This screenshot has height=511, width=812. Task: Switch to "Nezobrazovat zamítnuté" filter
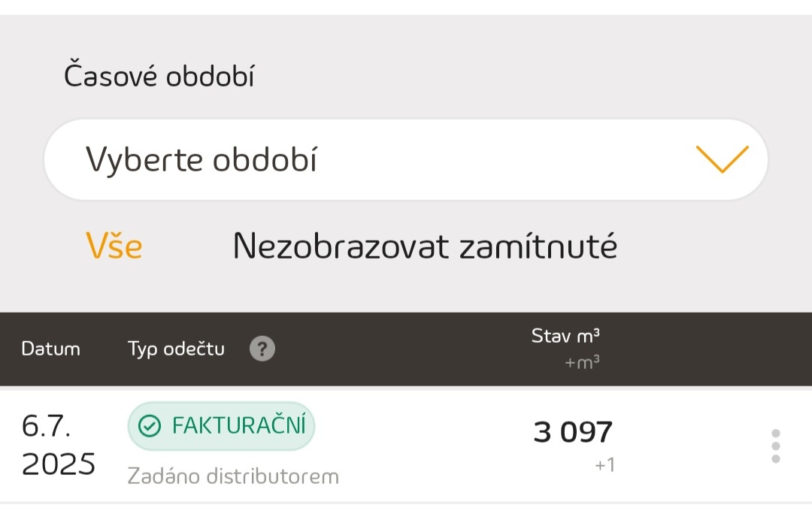(x=425, y=246)
